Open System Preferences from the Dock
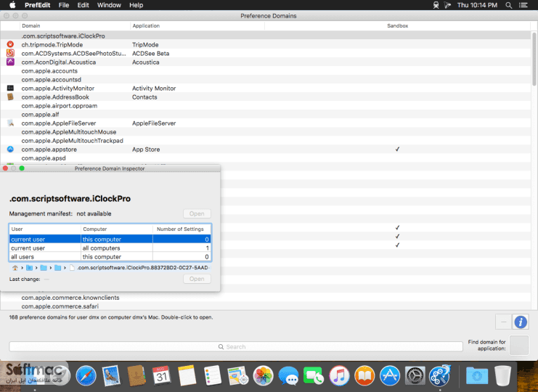This screenshot has width=538, height=392. coord(415,376)
